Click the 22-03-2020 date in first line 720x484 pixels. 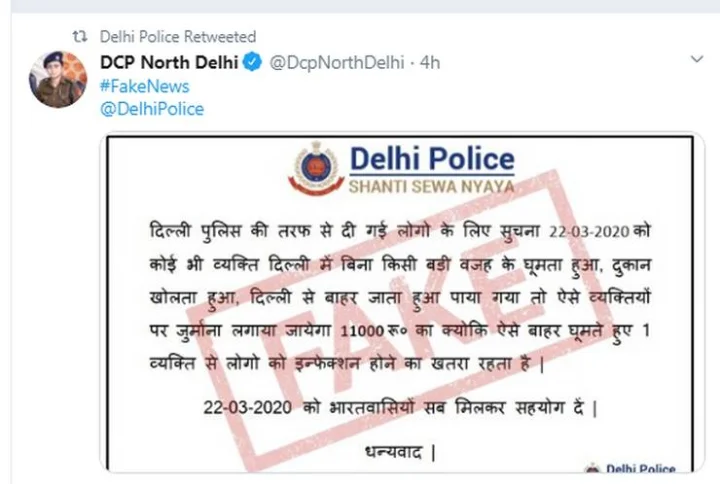[x=589, y=231]
